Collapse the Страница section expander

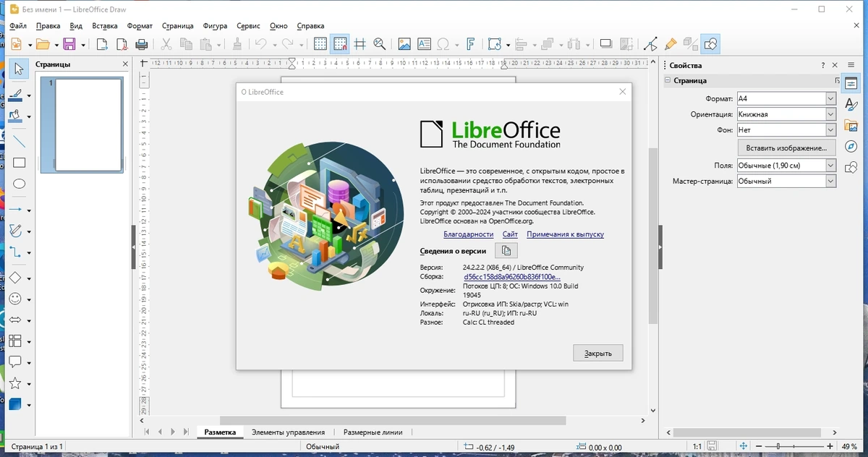point(668,80)
